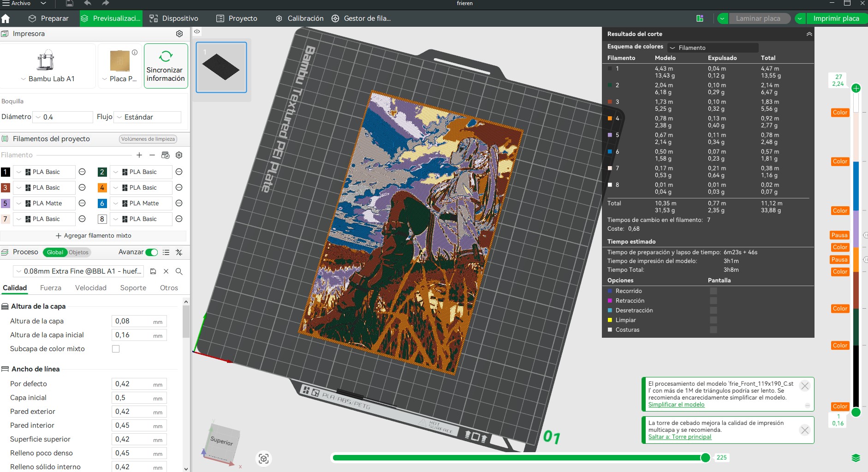Add a new filament with plus icon
The image size is (868, 472).
139,155
